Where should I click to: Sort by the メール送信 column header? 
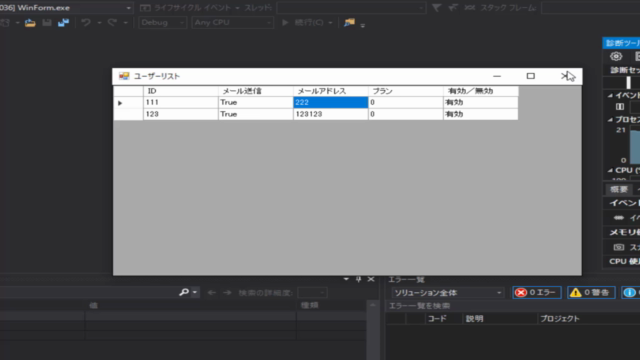click(256, 91)
